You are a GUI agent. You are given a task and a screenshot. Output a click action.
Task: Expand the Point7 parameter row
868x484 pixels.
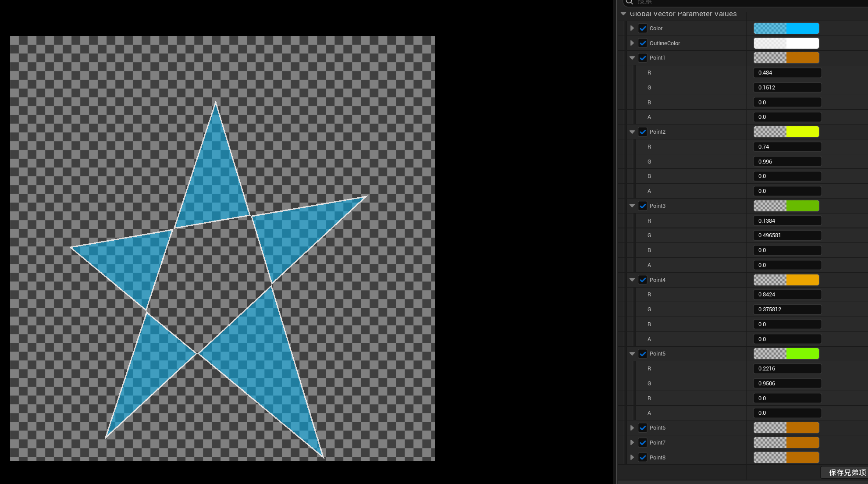pyautogui.click(x=632, y=443)
